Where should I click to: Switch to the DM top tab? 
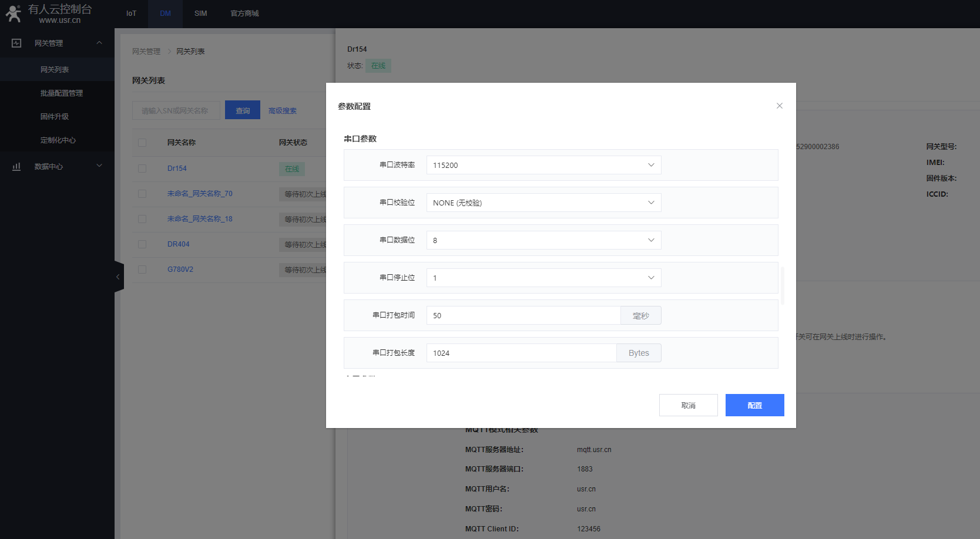click(x=166, y=14)
